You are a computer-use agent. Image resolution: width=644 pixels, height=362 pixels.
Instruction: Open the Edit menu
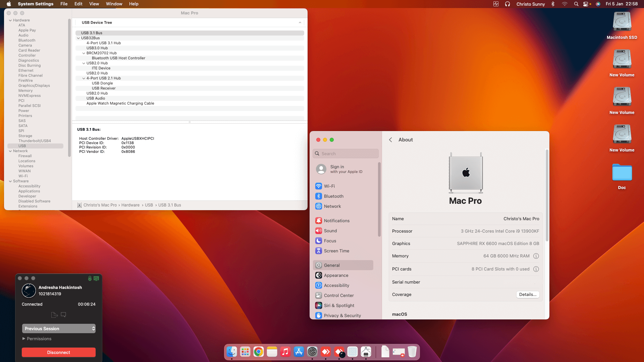pyautogui.click(x=78, y=4)
